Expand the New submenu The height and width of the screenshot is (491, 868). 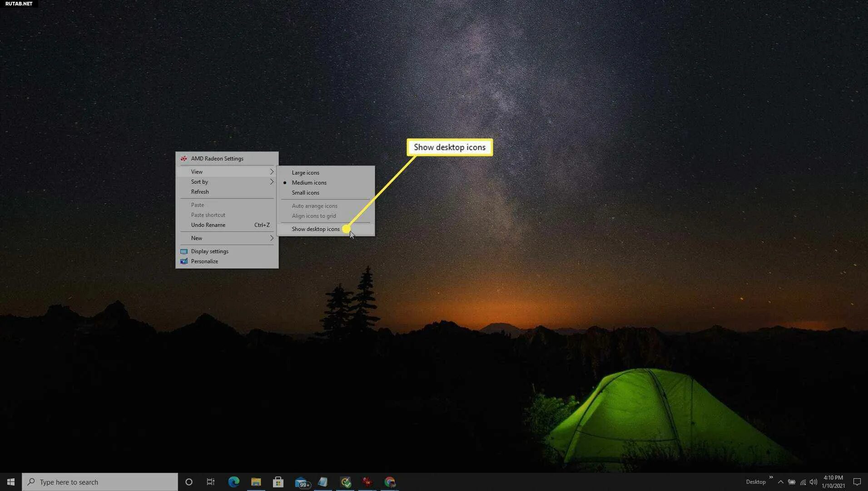(x=227, y=238)
